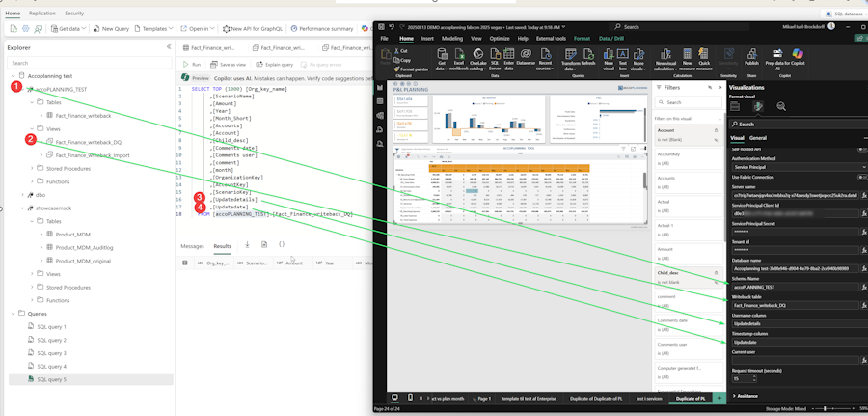Click the Save as view button
Viewport: 868px width, 416px height.
point(231,64)
